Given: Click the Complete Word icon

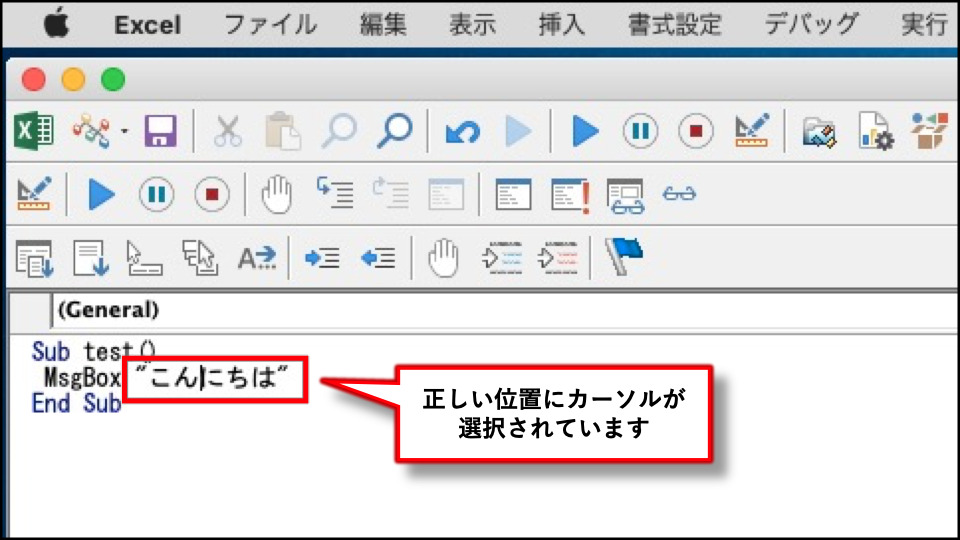Looking at the screenshot, I should pyautogui.click(x=257, y=258).
